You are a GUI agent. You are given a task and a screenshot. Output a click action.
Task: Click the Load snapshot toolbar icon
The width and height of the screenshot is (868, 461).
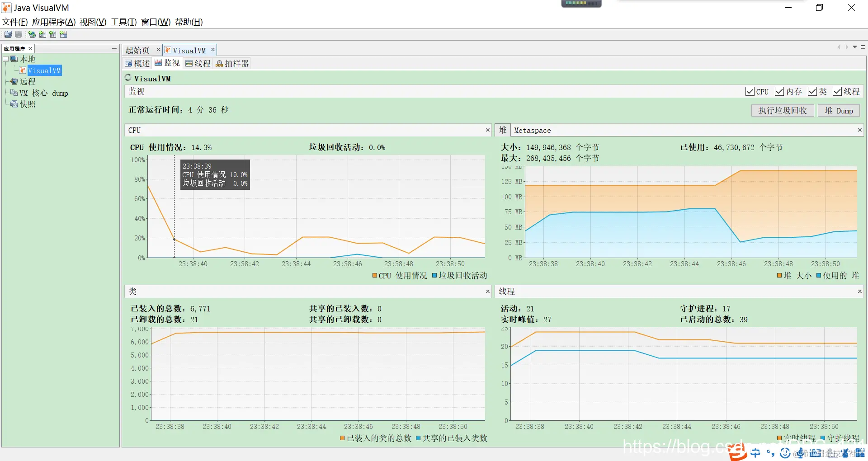pyautogui.click(x=8, y=34)
